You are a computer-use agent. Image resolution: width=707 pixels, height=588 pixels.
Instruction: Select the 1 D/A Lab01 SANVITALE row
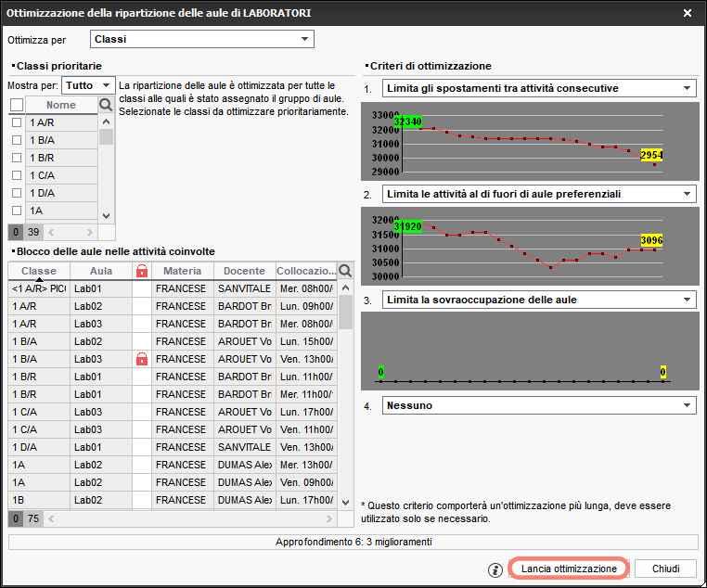click(173, 447)
